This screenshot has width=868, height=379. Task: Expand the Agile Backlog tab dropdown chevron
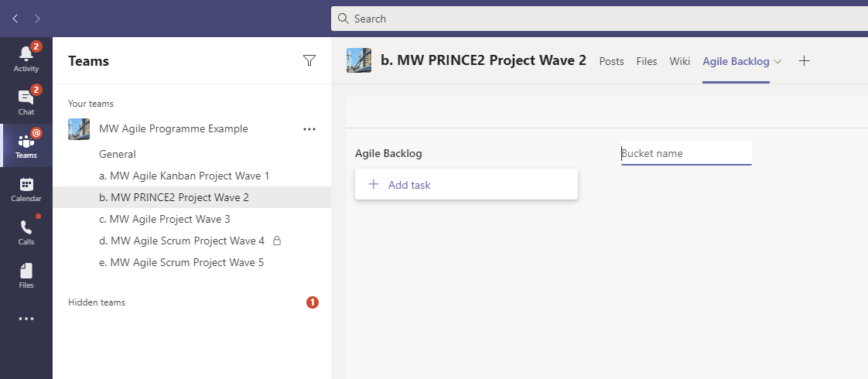click(777, 61)
